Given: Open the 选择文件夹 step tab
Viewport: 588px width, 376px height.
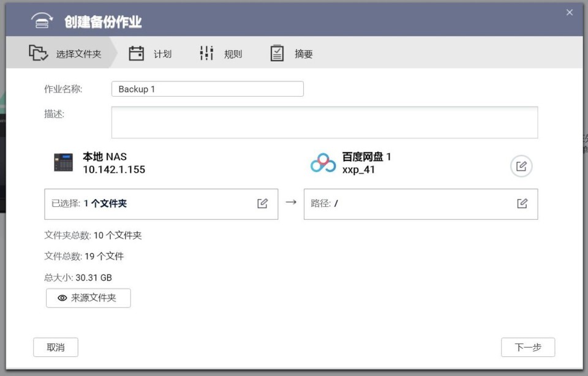Looking at the screenshot, I should 62,53.
